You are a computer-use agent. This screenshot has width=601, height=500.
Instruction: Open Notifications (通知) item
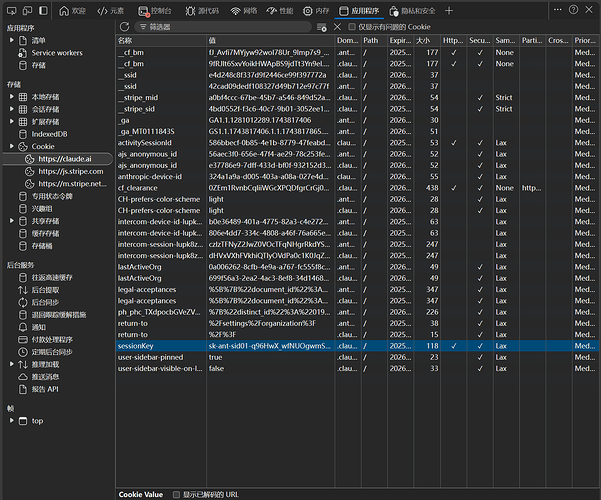[x=38, y=327]
